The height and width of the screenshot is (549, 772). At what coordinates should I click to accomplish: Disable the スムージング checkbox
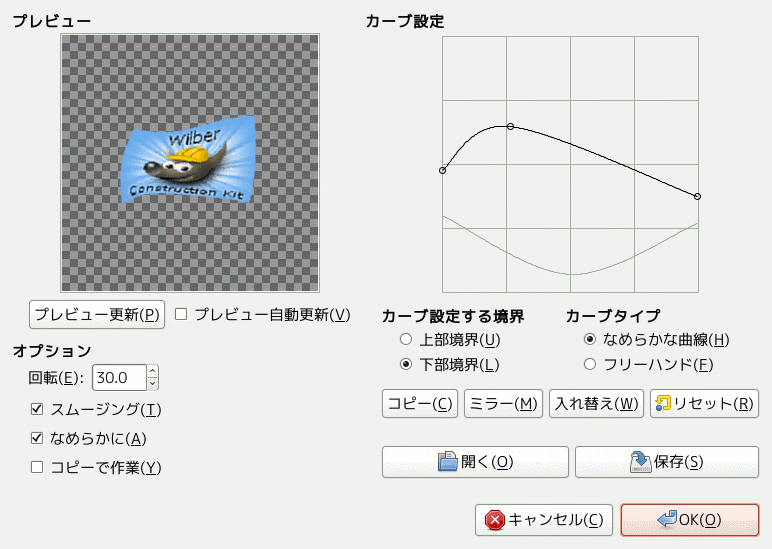[x=37, y=409]
